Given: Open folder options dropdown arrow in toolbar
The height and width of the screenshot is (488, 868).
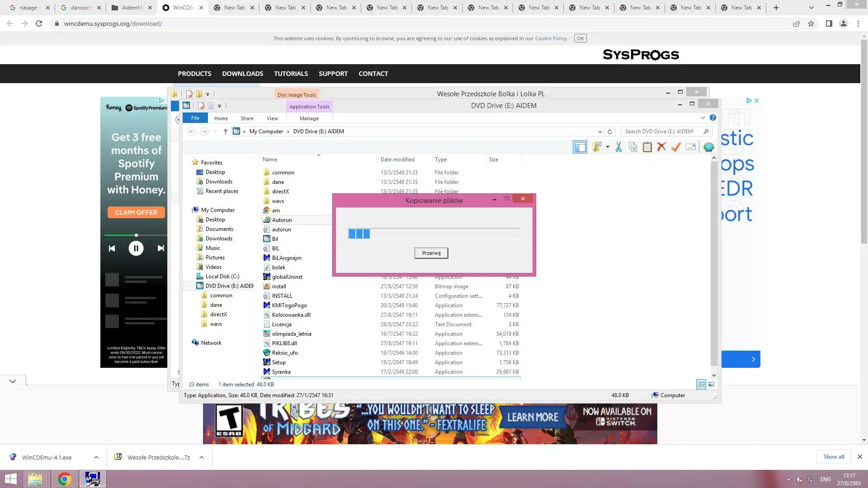Looking at the screenshot, I should coord(608,147).
